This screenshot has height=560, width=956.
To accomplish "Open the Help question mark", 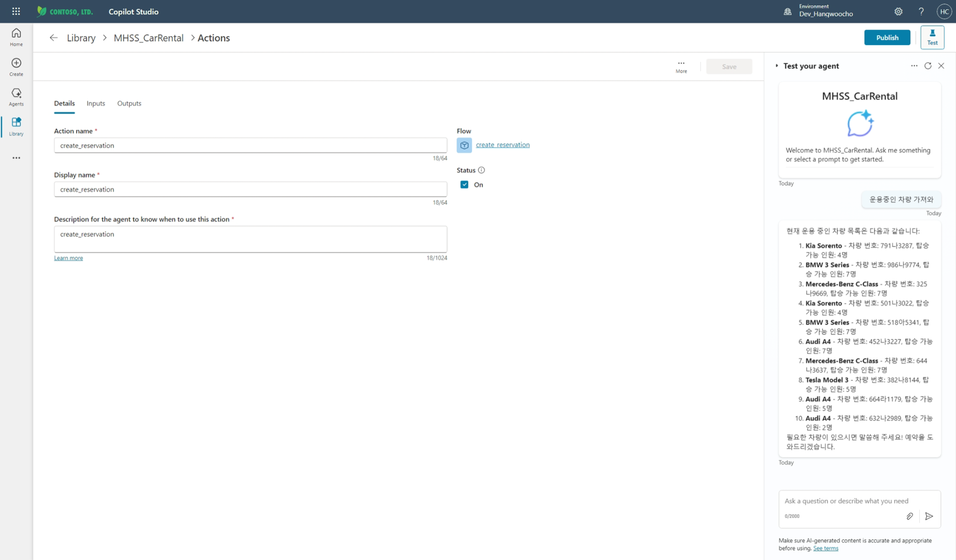I will 921,11.
